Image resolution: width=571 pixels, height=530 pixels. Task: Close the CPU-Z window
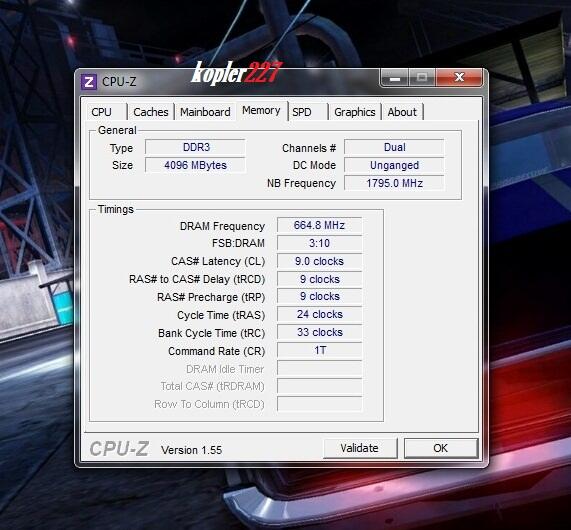459,77
